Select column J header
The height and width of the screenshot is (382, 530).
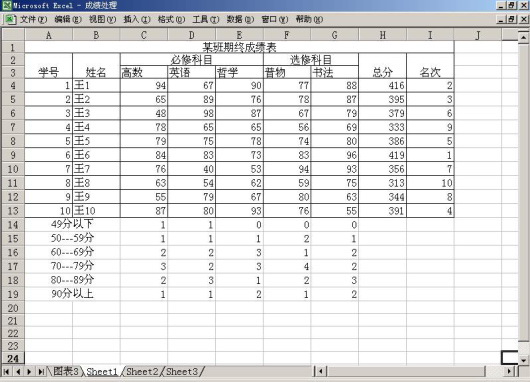pos(478,35)
